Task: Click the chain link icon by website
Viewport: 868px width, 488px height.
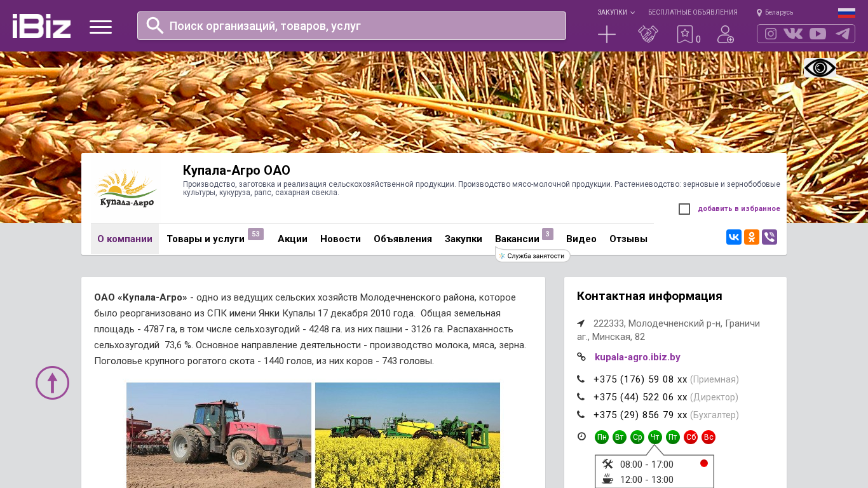Action: (x=581, y=357)
